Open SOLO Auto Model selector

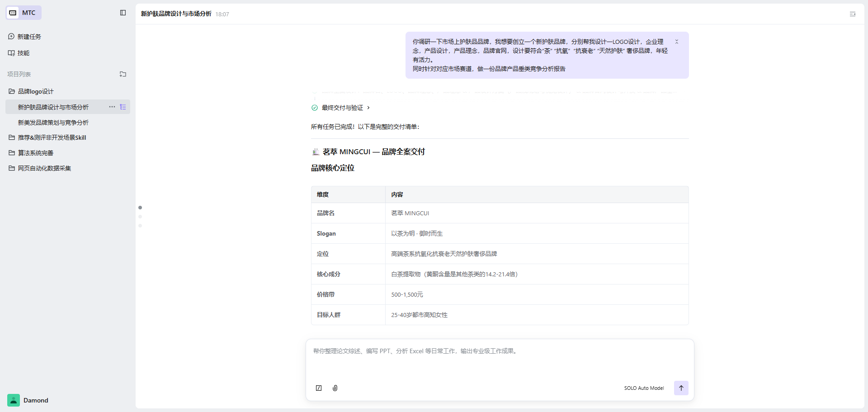pos(644,388)
